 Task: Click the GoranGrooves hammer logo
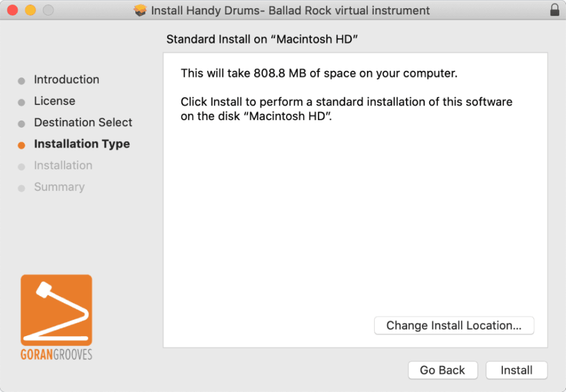[56, 310]
